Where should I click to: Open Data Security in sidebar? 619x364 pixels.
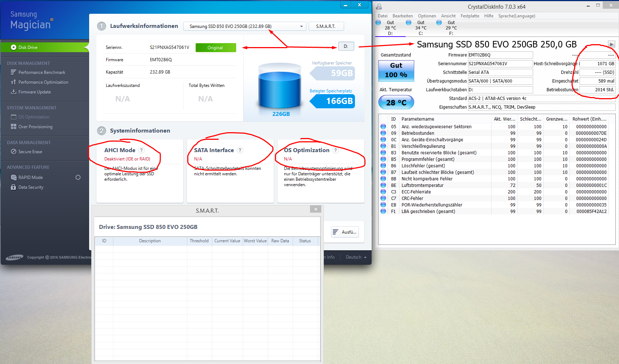[x=31, y=187]
